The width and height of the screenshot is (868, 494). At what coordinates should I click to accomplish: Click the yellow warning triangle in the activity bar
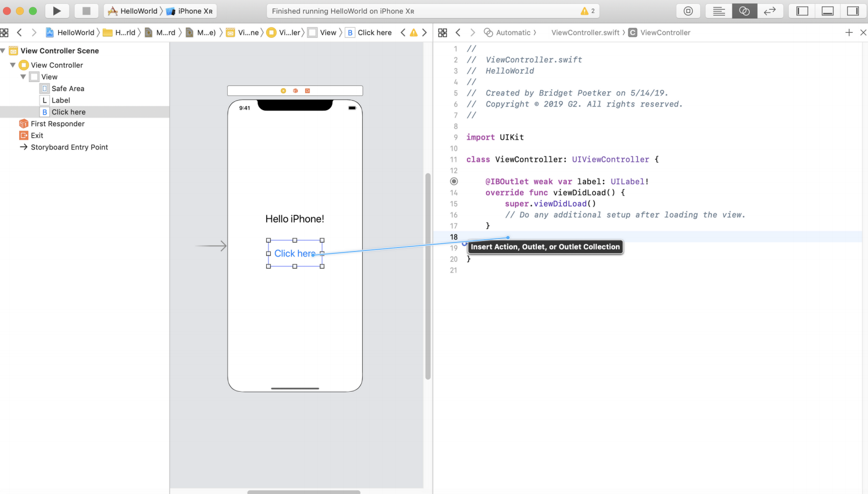tap(584, 11)
